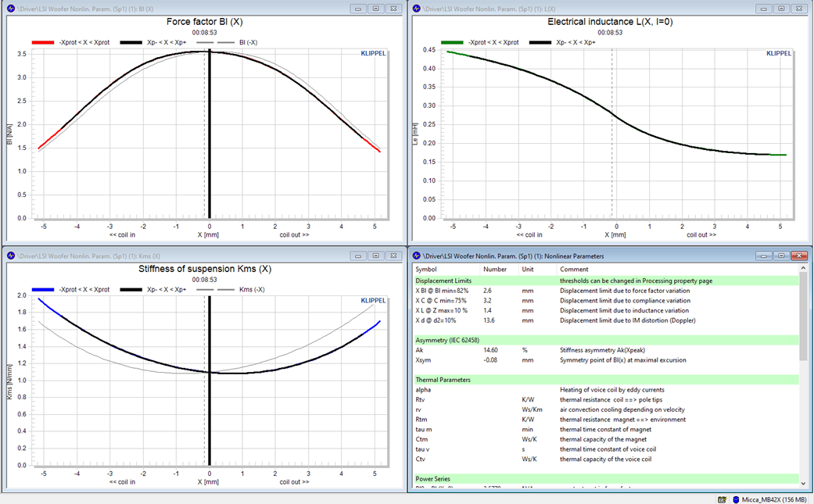Click the Bl (-X) legend label
The image size is (814, 504).
point(248,42)
